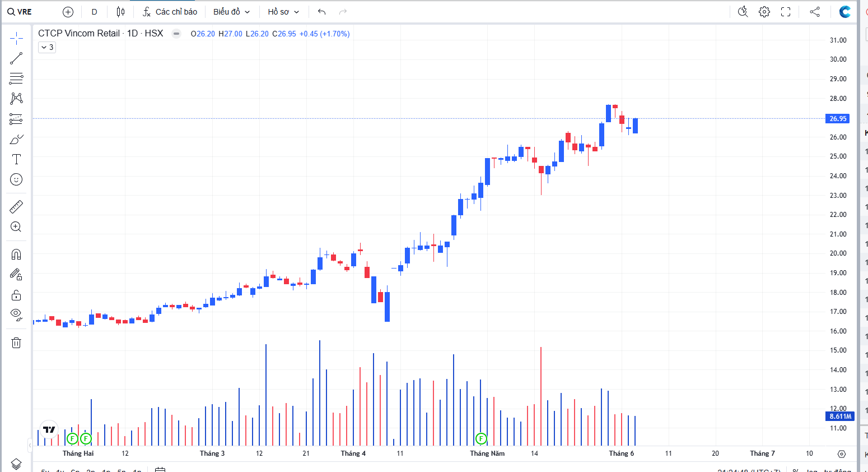Delete all drawings with trash icon
Screen dimensions: 868x472
tap(16, 343)
